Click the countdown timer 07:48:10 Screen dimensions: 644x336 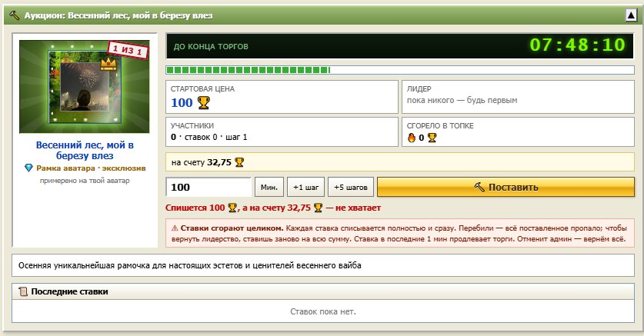[577, 45]
